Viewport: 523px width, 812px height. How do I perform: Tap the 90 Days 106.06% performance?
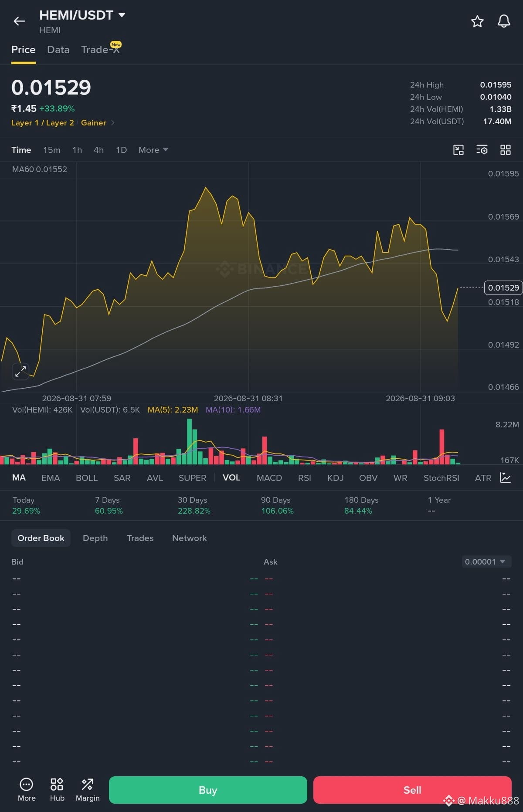click(277, 505)
